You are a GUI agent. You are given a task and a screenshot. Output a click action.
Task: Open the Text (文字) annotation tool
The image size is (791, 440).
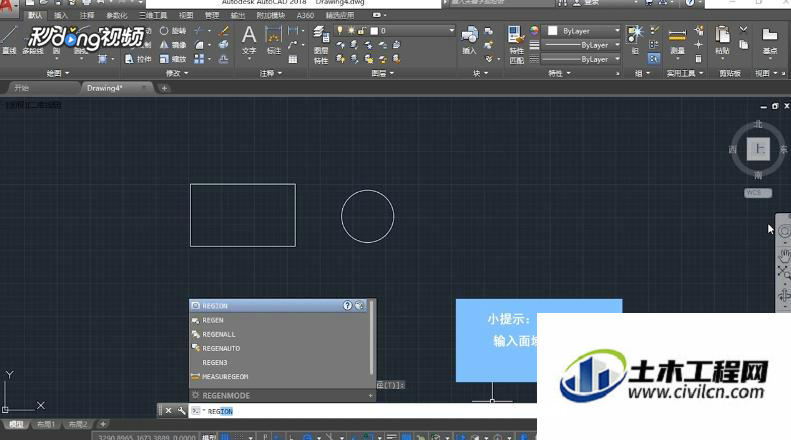(x=249, y=40)
